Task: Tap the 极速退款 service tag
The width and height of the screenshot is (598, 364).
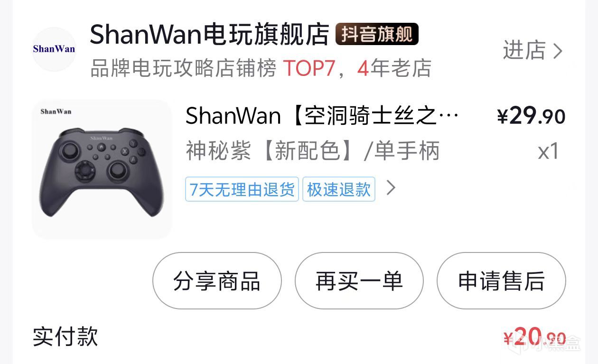Action: point(339,189)
